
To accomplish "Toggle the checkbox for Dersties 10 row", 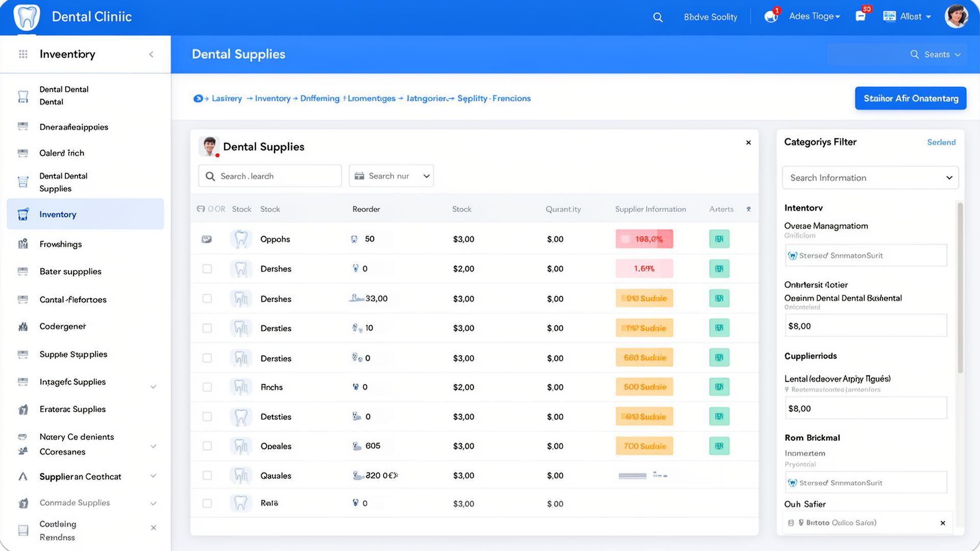I will 207,328.
